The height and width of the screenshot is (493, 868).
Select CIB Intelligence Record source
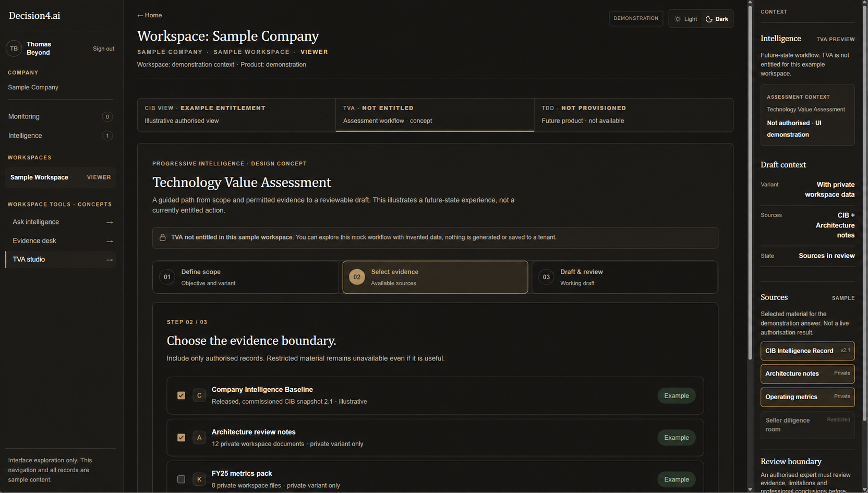coord(807,351)
